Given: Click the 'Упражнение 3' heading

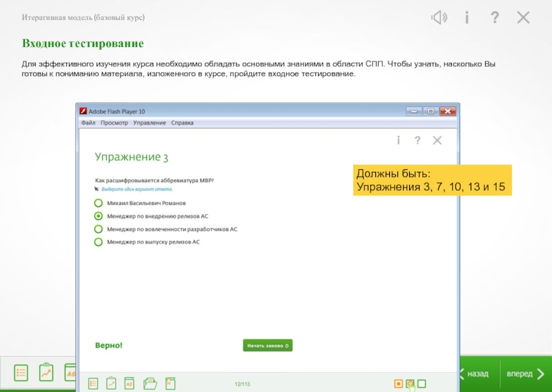Looking at the screenshot, I should point(131,157).
